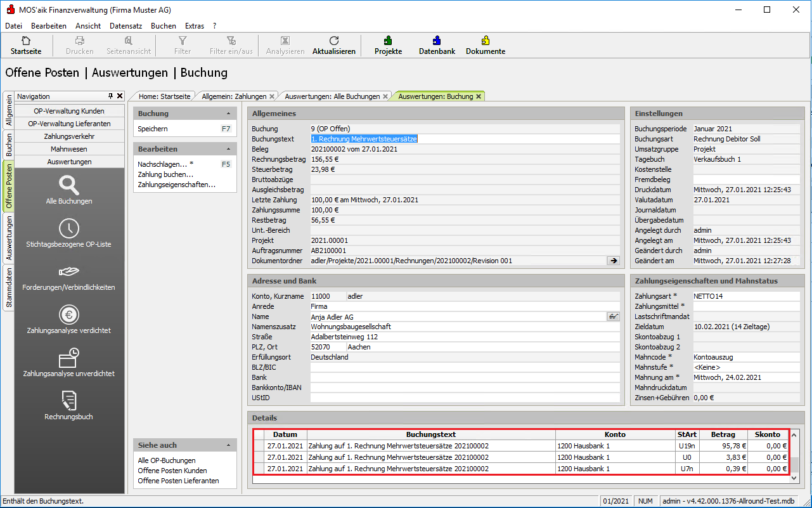Switch to Auswertungen: Alle Buchungen tab
The image size is (812, 508).
[332, 96]
